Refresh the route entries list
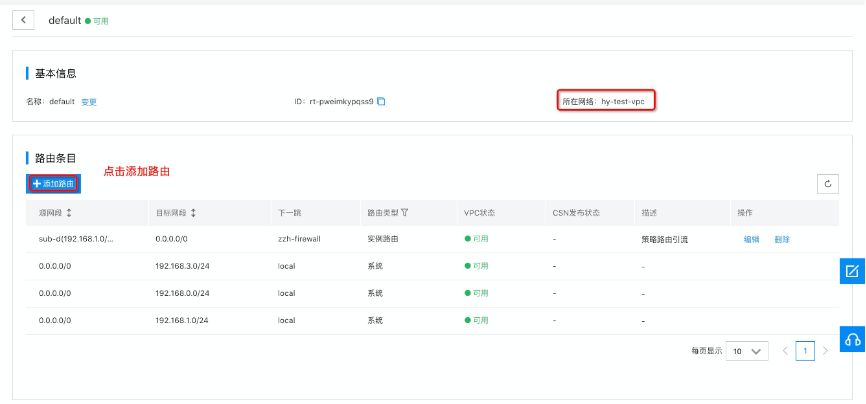 pyautogui.click(x=827, y=183)
